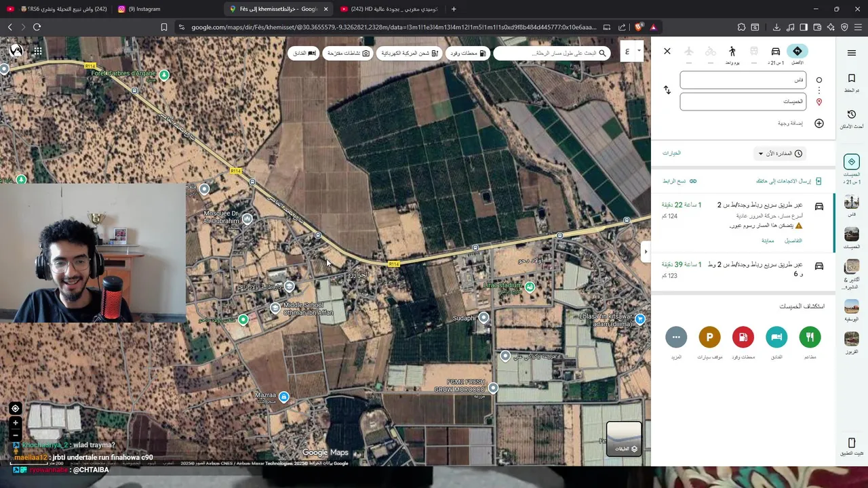Select the 1 hr 22 min route
The height and width of the screenshot is (488, 868).
click(743, 222)
